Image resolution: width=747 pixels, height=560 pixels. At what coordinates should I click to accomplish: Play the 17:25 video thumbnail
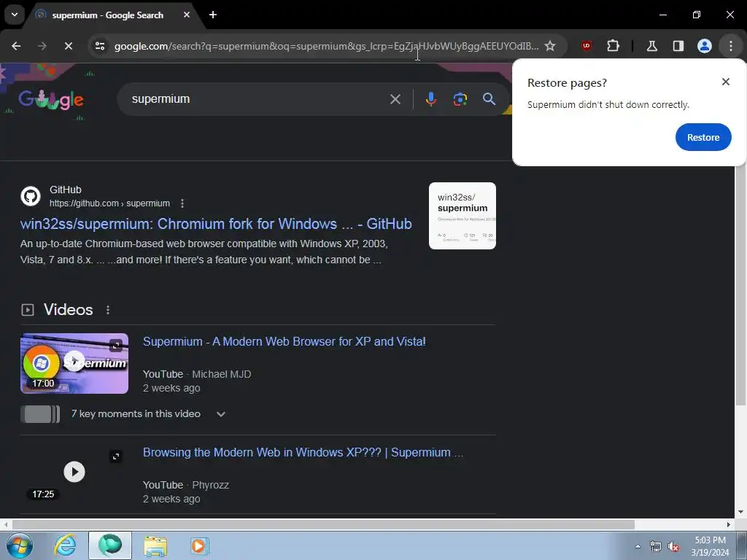click(74, 472)
